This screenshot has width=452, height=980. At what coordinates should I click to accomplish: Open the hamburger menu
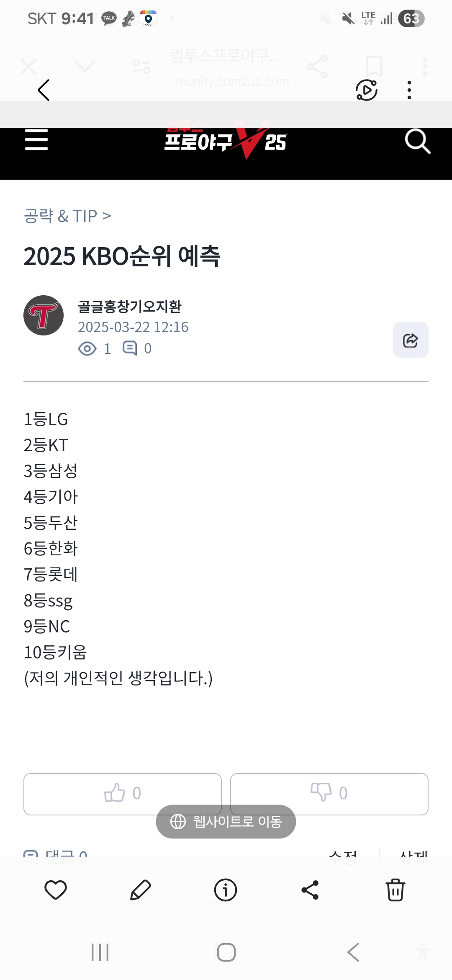coord(36,140)
